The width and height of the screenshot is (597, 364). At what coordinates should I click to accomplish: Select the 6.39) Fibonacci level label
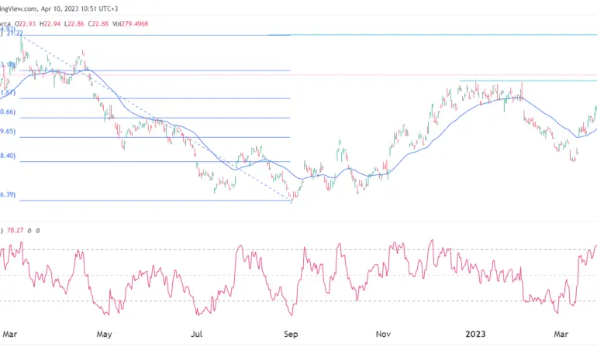[8, 194]
